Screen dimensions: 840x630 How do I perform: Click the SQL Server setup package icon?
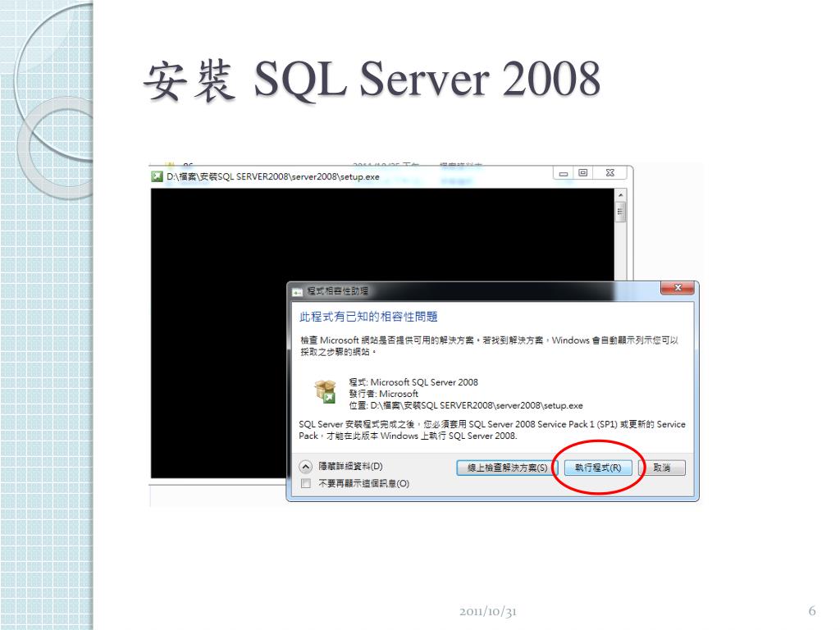pos(325,391)
